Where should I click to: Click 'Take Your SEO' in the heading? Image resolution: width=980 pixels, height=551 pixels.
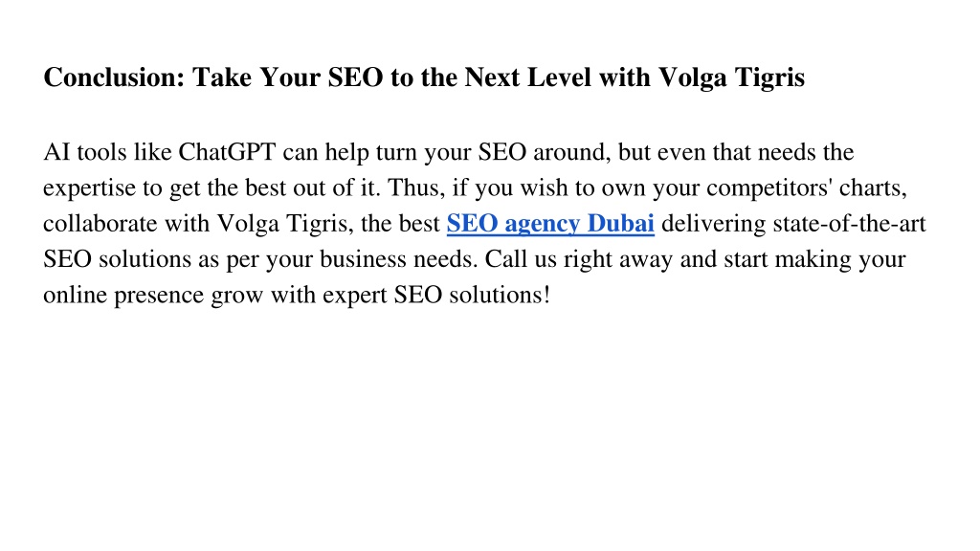point(287,78)
